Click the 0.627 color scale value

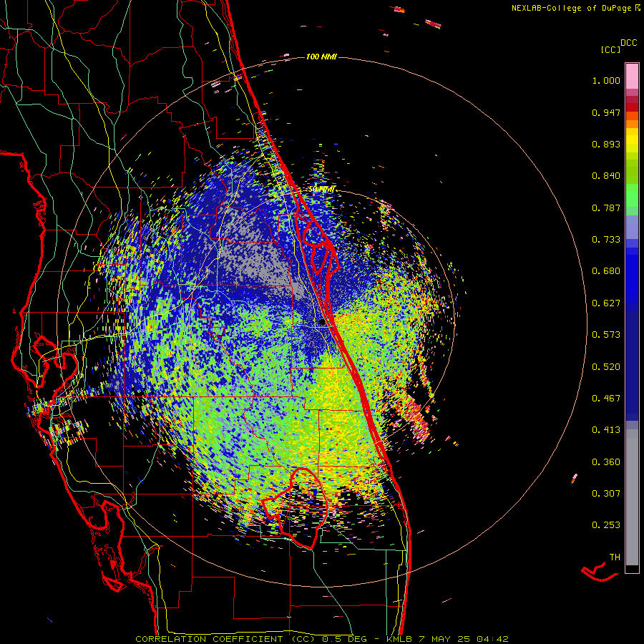pos(606,303)
